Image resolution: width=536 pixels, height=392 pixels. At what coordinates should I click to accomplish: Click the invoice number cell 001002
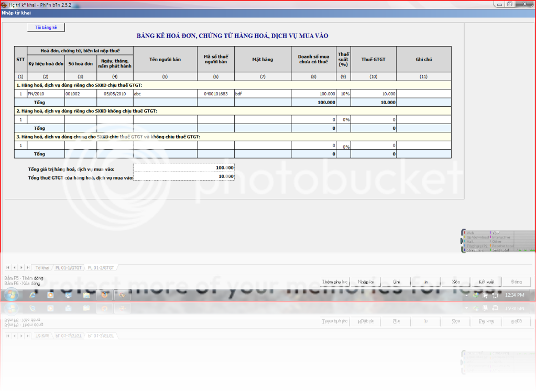pyautogui.click(x=80, y=94)
